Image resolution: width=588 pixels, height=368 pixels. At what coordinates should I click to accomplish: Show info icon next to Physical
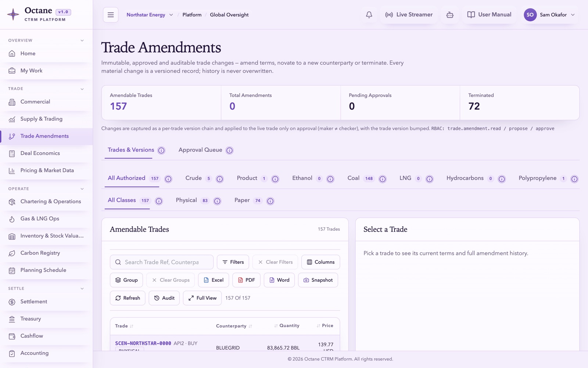pyautogui.click(x=217, y=201)
